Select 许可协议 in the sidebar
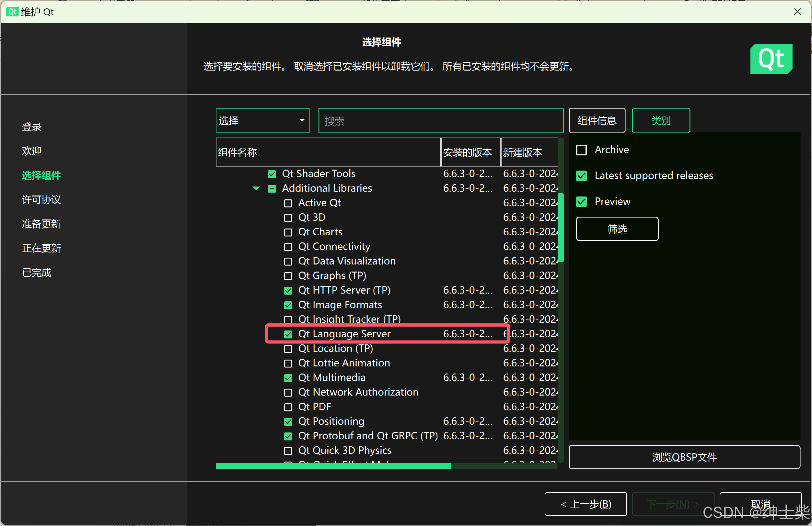Image resolution: width=812 pixels, height=526 pixels. pyautogui.click(x=41, y=199)
